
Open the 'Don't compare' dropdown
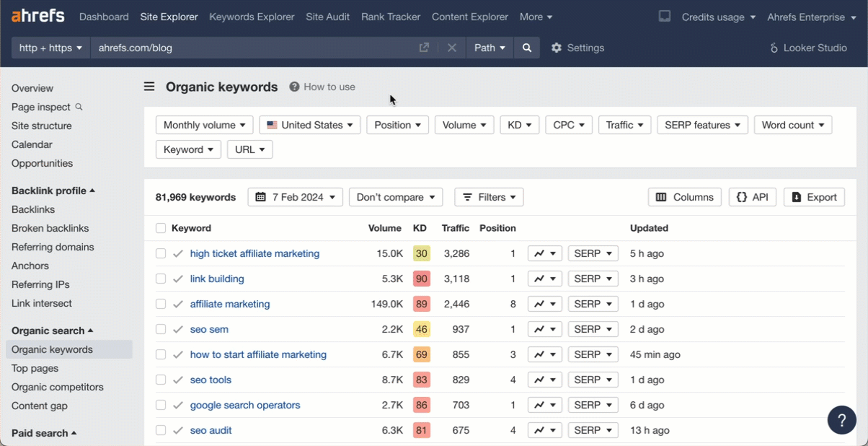[395, 197]
